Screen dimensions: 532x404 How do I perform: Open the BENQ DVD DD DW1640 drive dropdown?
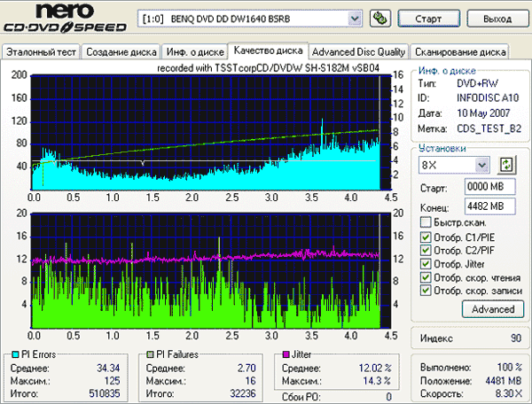pos(355,19)
